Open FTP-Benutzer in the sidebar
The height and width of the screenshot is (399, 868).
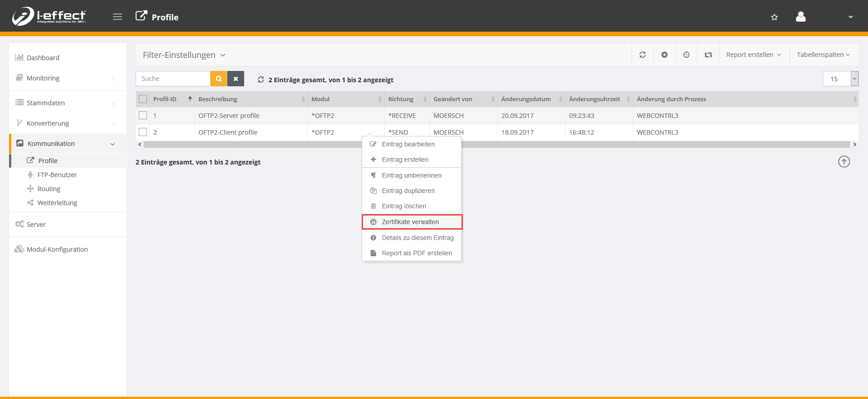click(57, 175)
